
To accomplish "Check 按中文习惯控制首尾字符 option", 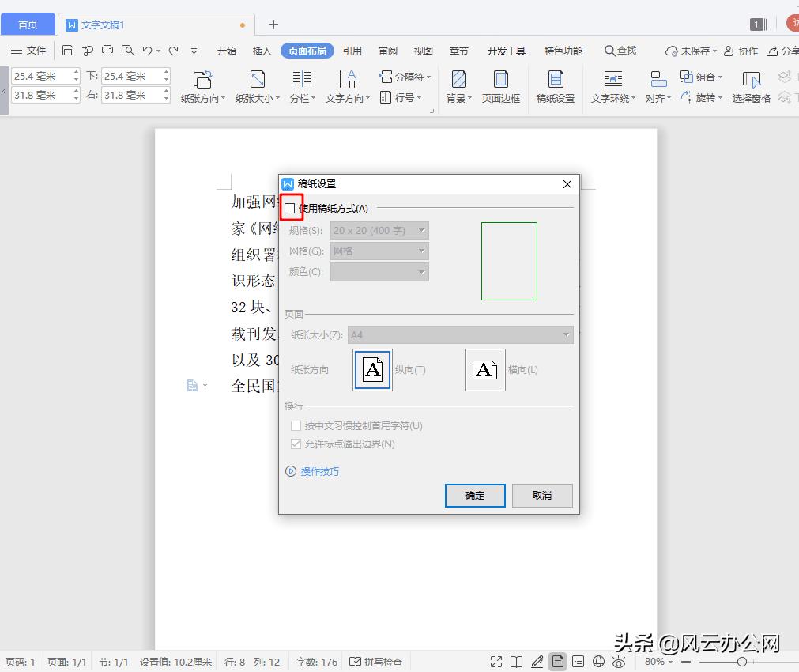I will coord(296,426).
